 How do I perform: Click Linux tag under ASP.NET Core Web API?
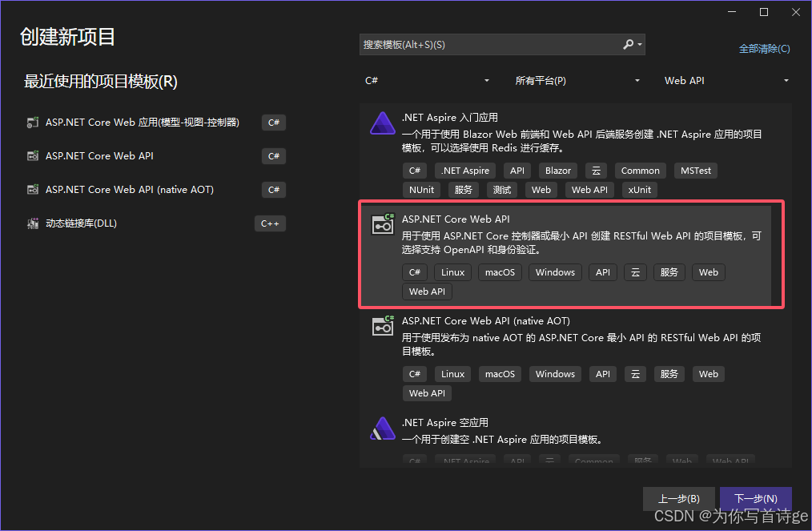(452, 272)
